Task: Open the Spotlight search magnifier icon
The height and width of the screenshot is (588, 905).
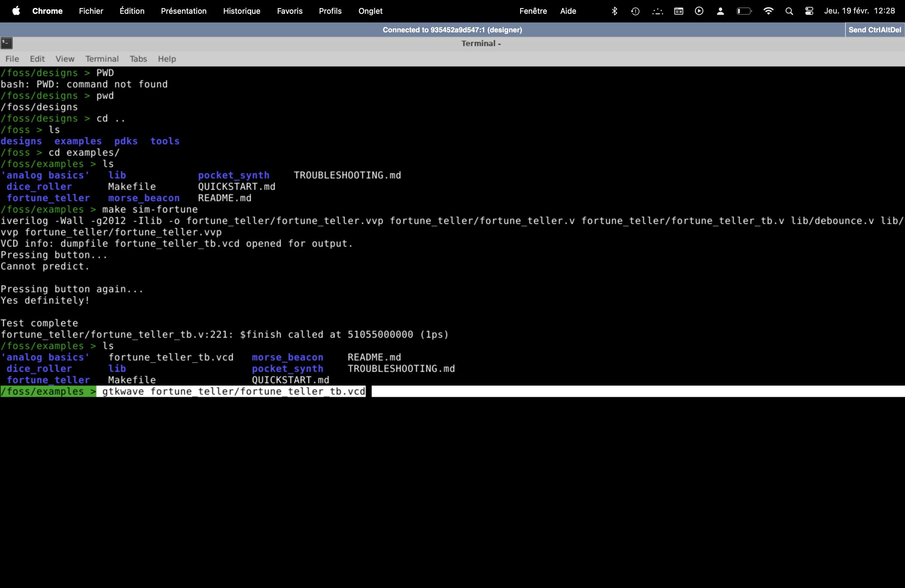Action: point(789,11)
